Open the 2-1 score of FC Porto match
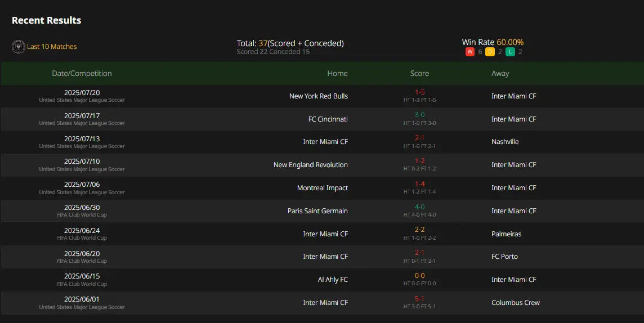This screenshot has width=644, height=323. (x=419, y=253)
